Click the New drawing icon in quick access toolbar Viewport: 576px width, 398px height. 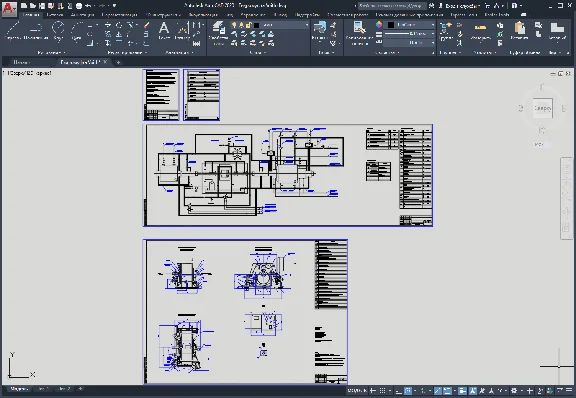pyautogui.click(x=24, y=6)
